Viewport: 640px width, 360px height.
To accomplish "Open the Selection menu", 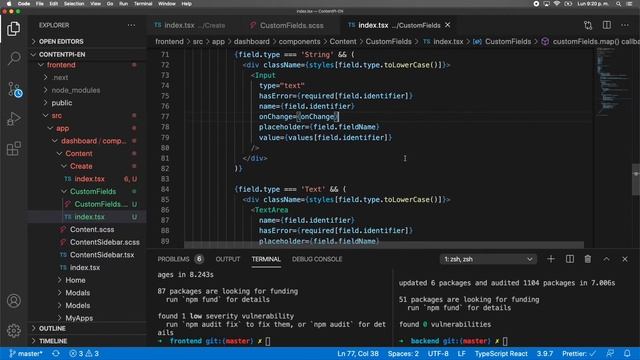I will [74, 4].
